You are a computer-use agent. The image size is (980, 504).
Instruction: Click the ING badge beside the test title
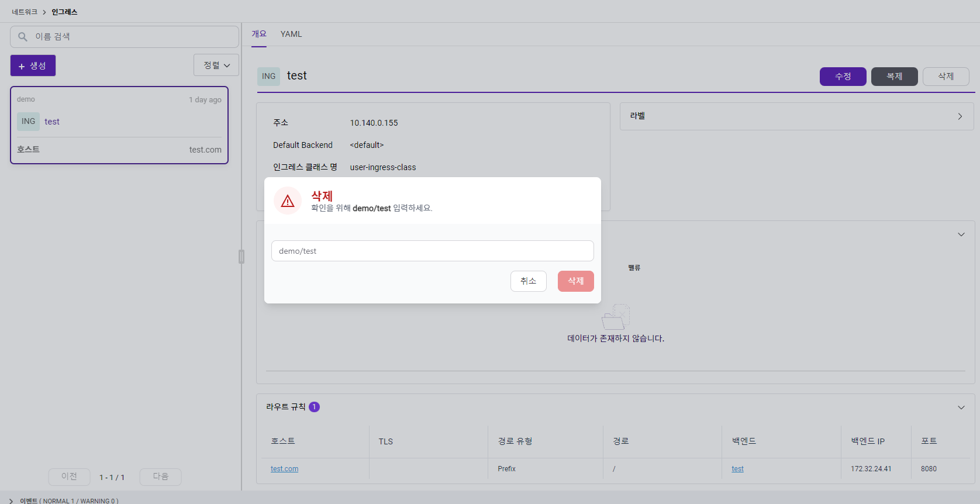point(268,76)
